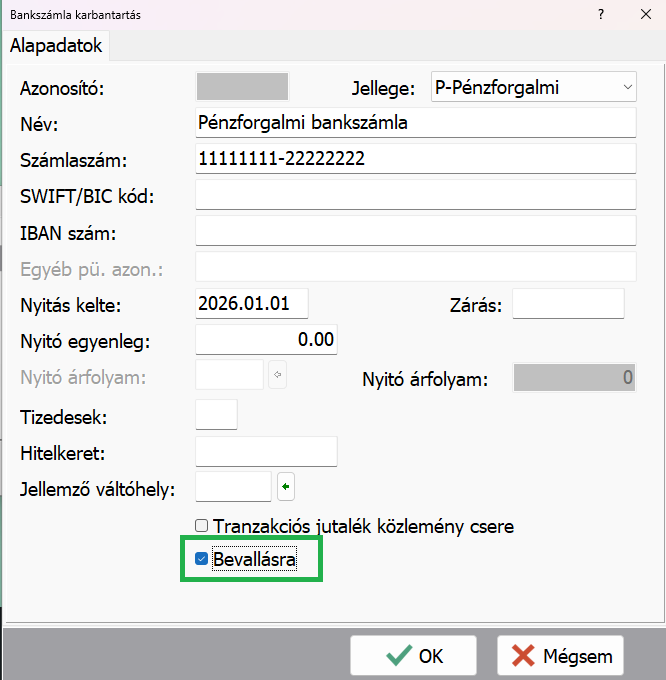Focus the Számlaszám input field

tap(415, 159)
